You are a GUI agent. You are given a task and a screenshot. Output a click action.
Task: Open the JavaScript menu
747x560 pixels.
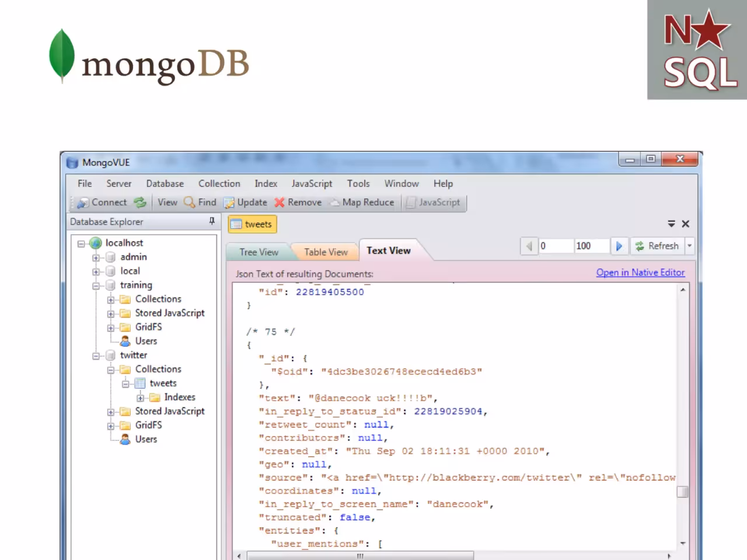click(312, 183)
